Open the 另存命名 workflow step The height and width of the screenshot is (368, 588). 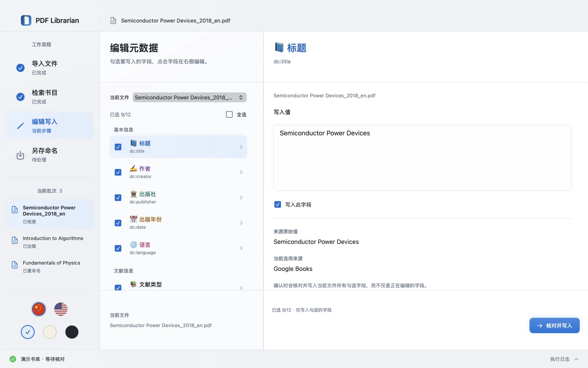coord(50,155)
